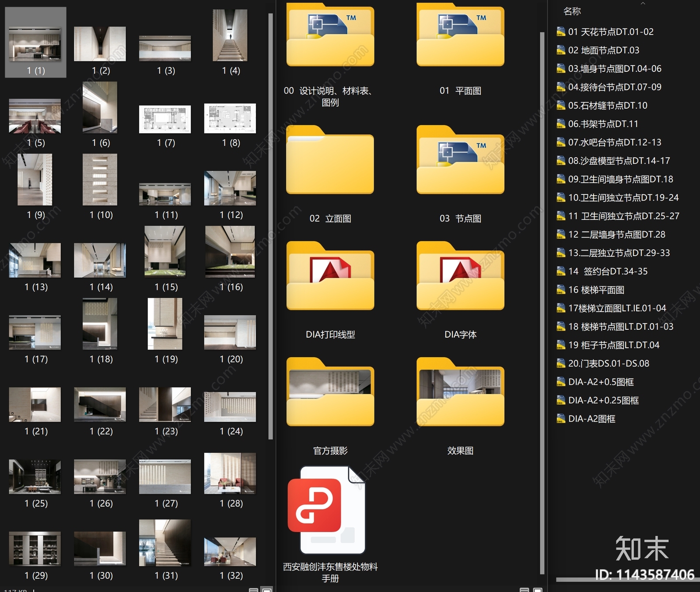
Task: Click the thumbnail panel vertical scrollbar
Action: (x=270, y=226)
